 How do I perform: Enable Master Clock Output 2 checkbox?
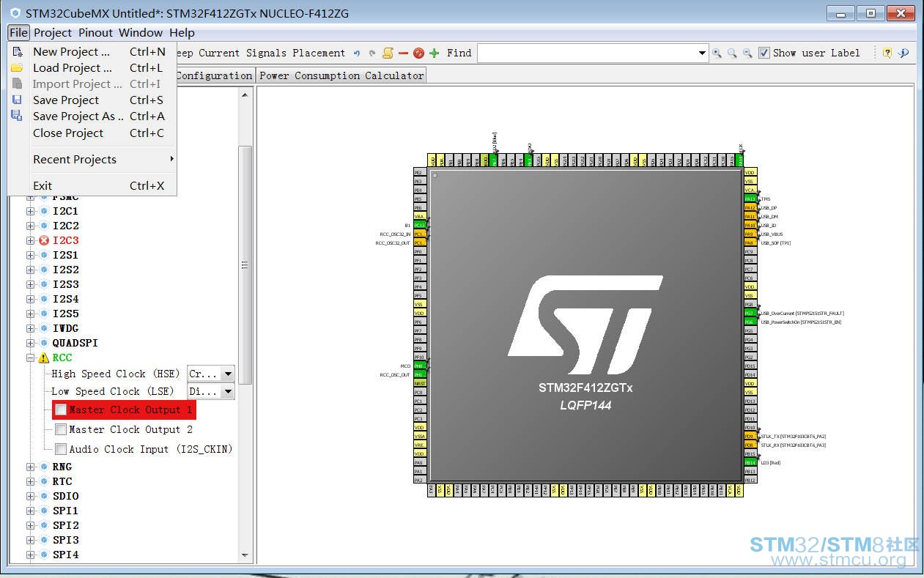tap(61, 429)
